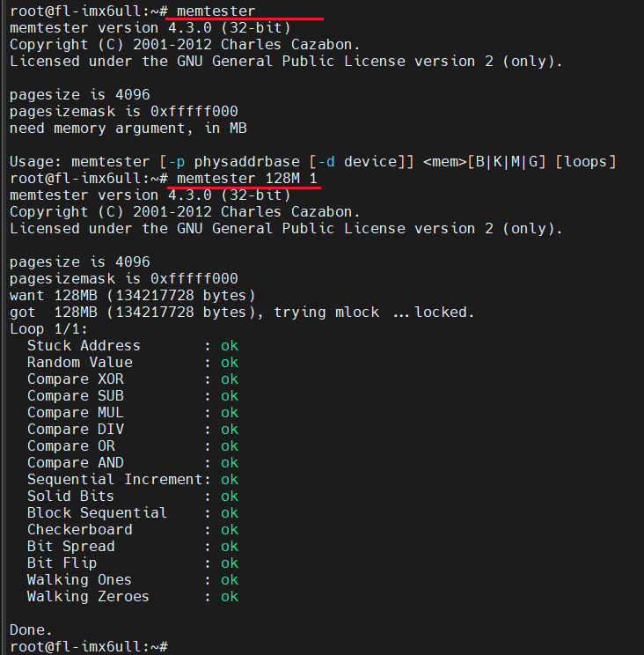This screenshot has width=644, height=655.
Task: Click the "Done." completion message
Action: 31,630
